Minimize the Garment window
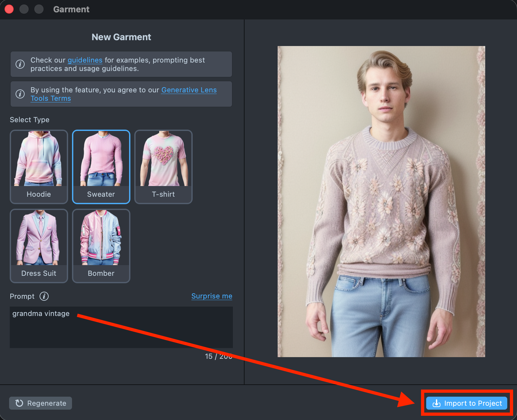 coord(24,9)
